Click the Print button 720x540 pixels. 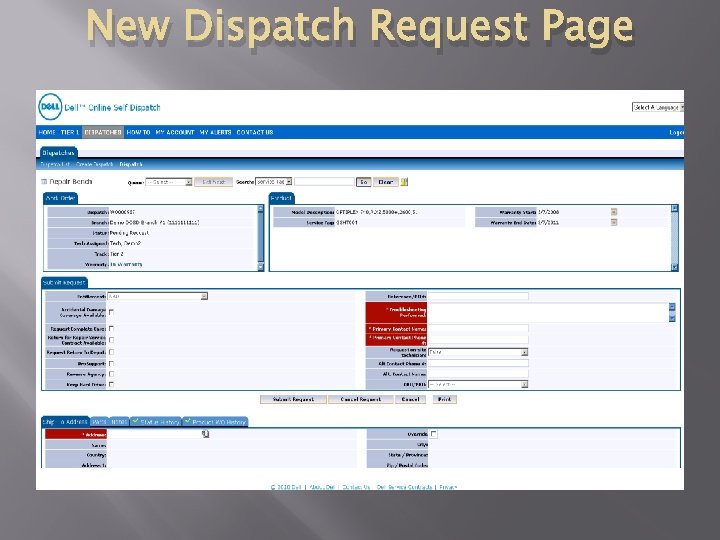click(x=444, y=399)
